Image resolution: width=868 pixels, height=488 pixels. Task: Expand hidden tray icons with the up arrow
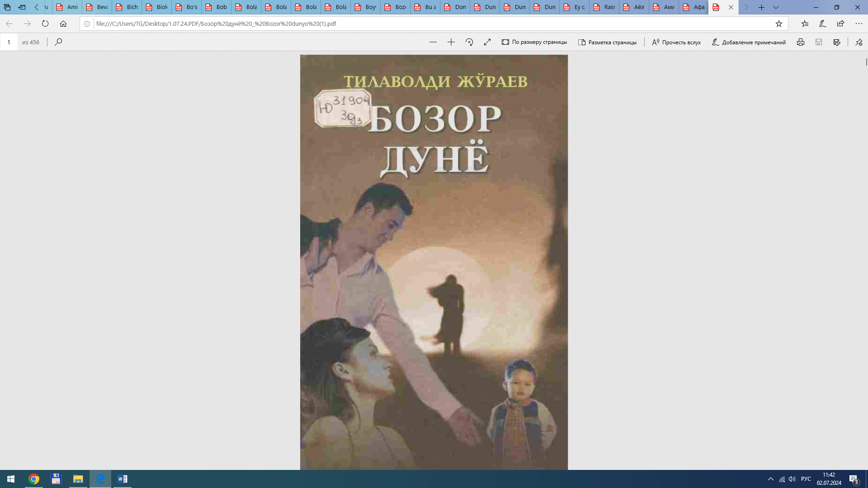click(770, 479)
